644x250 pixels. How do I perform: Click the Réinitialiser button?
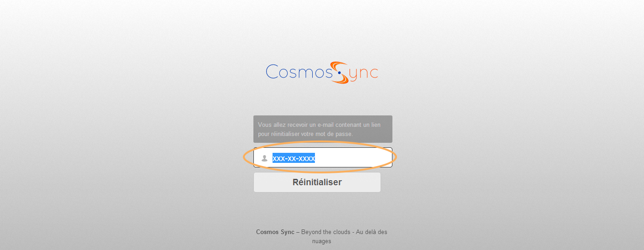[317, 182]
